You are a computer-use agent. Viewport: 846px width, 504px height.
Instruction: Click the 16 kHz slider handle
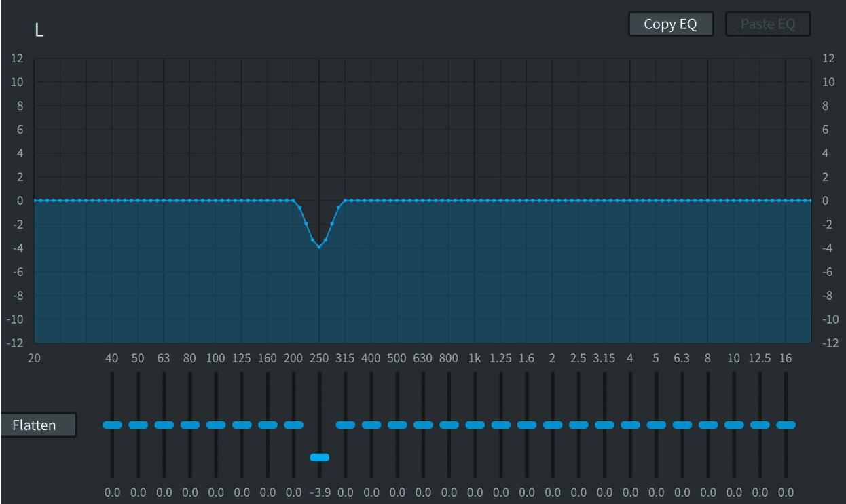click(x=786, y=425)
